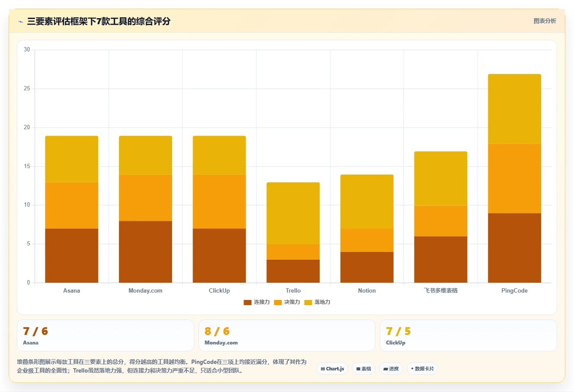The image size is (574, 392).
Task: Click the y-axis value 15
Action: point(27,166)
